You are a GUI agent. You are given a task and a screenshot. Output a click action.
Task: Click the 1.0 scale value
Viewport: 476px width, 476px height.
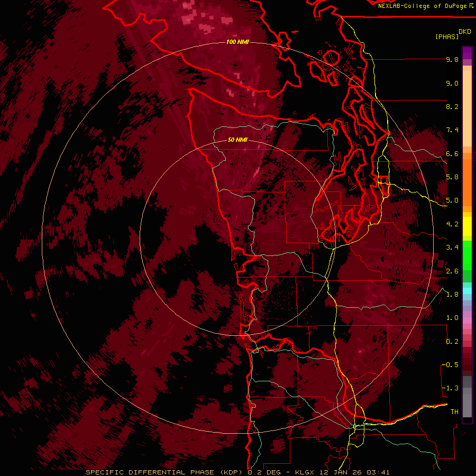pos(452,318)
